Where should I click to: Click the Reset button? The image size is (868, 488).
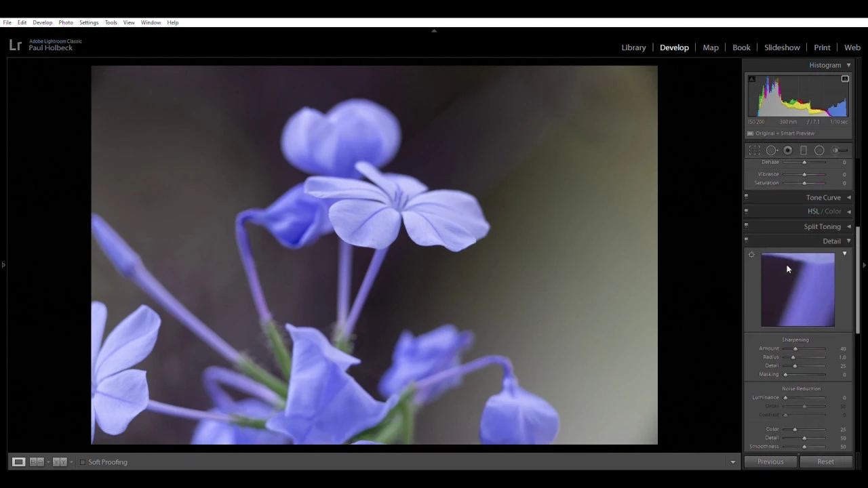pyautogui.click(x=825, y=462)
